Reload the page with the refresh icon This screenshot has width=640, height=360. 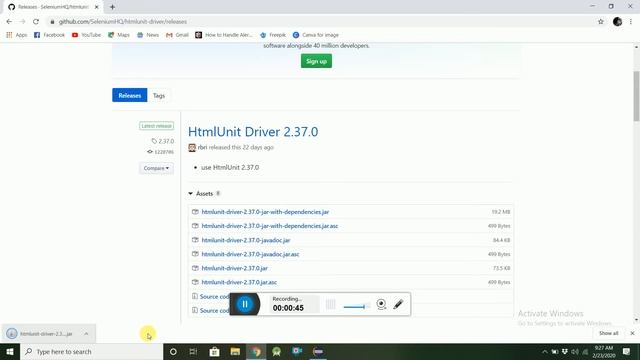pos(36,22)
